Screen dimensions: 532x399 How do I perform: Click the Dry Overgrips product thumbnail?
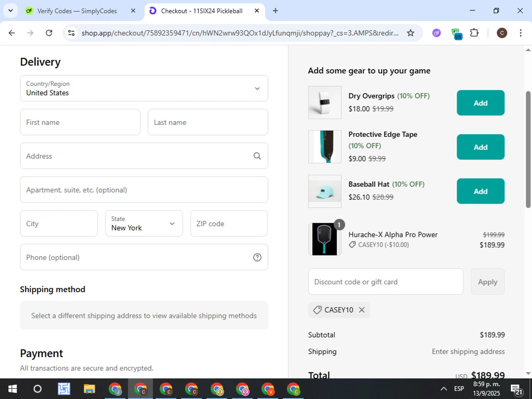[325, 102]
